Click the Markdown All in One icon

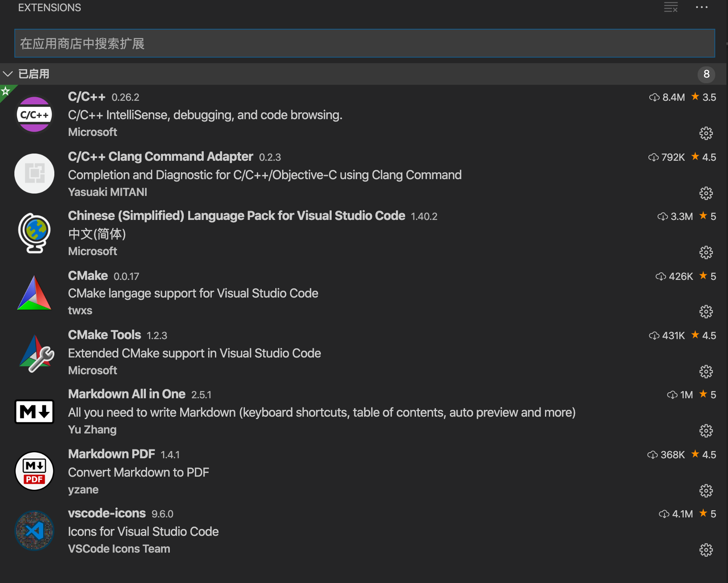click(34, 411)
